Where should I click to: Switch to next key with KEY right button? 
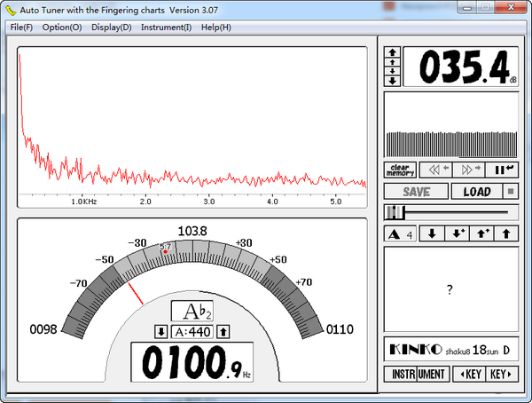[501, 374]
